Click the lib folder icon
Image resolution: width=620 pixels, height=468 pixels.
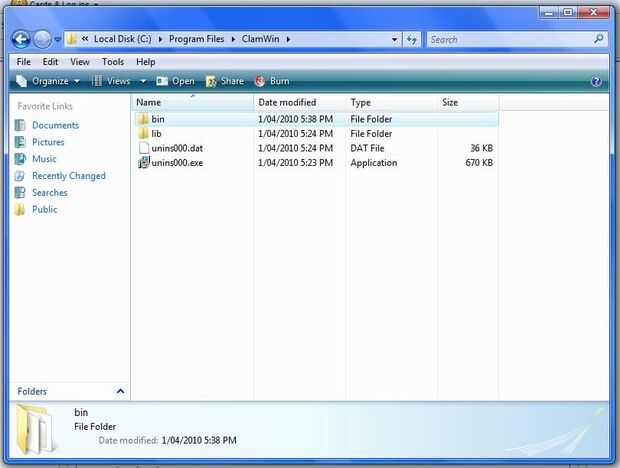point(143,134)
